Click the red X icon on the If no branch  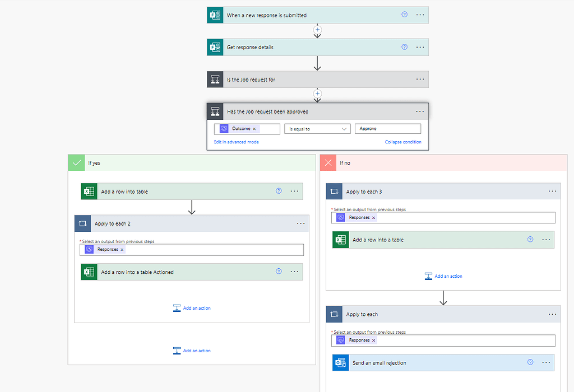click(x=328, y=162)
